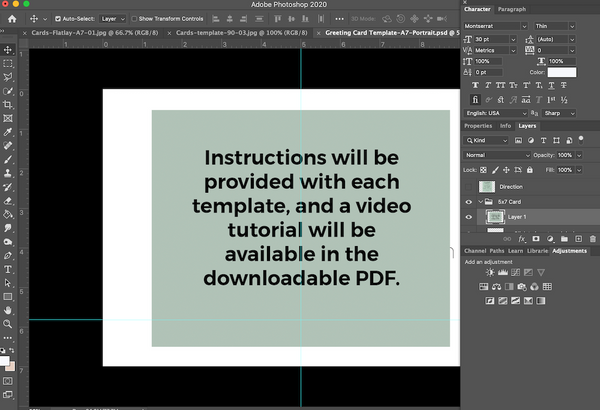Select the Crop tool

pos(8,105)
